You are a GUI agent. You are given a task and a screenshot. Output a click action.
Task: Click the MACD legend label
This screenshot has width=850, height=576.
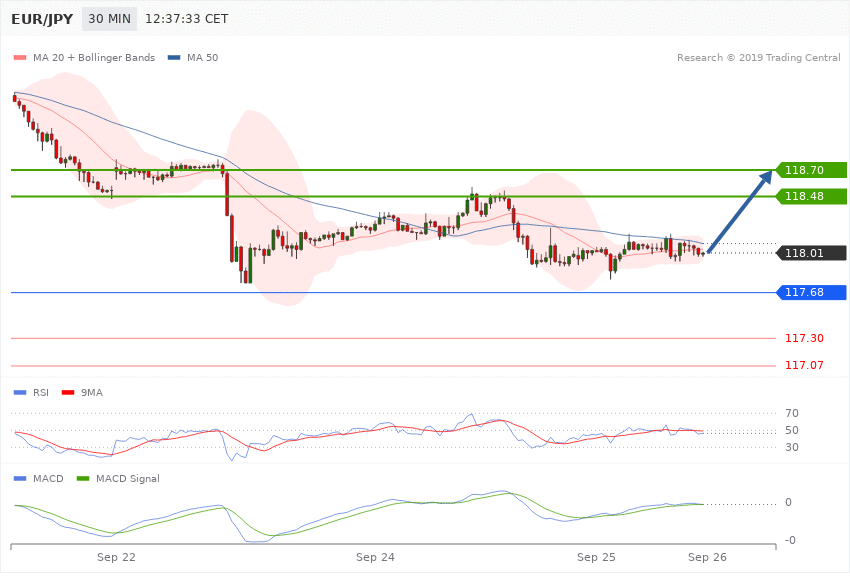pos(48,478)
